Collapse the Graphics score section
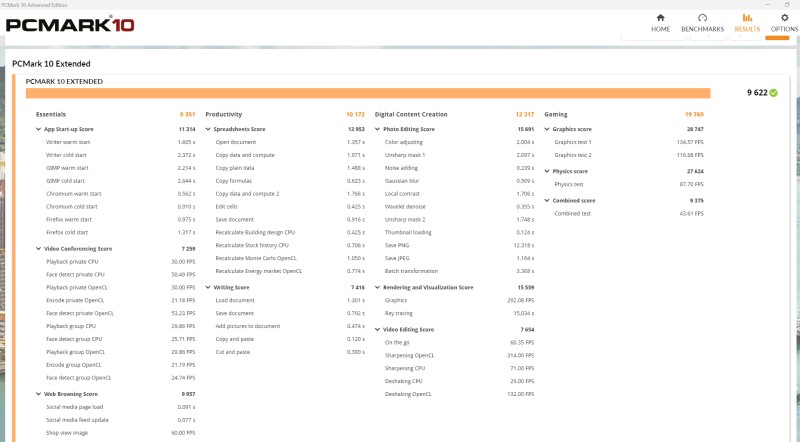 546,129
